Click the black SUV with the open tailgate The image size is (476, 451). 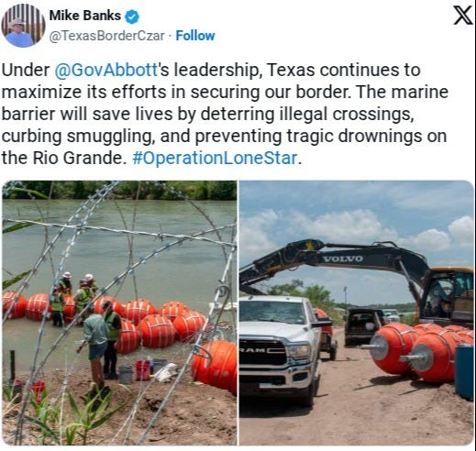pos(361,326)
